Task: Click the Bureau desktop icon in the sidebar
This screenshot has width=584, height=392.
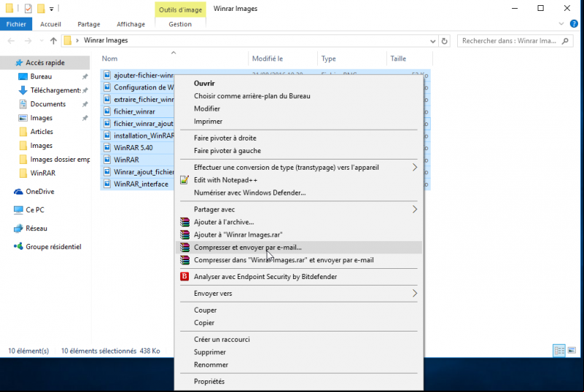Action: [23, 77]
